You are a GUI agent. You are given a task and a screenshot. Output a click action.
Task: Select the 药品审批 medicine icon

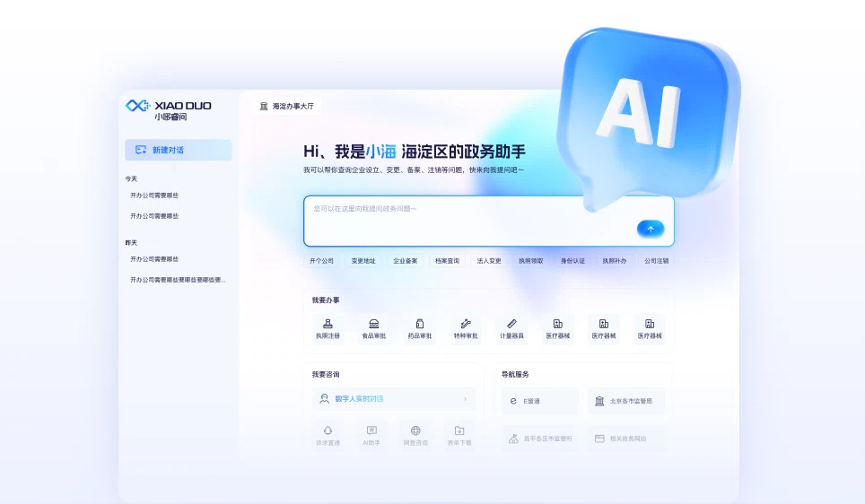tap(420, 324)
